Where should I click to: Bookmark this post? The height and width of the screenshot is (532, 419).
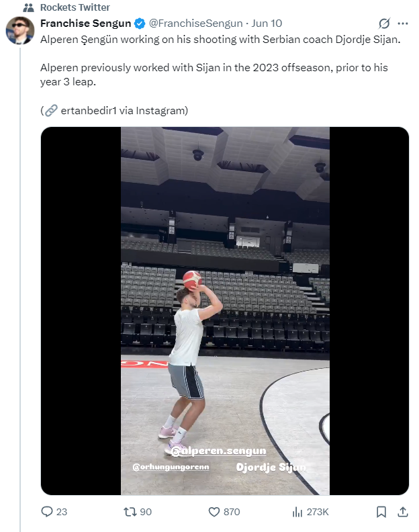click(x=381, y=512)
